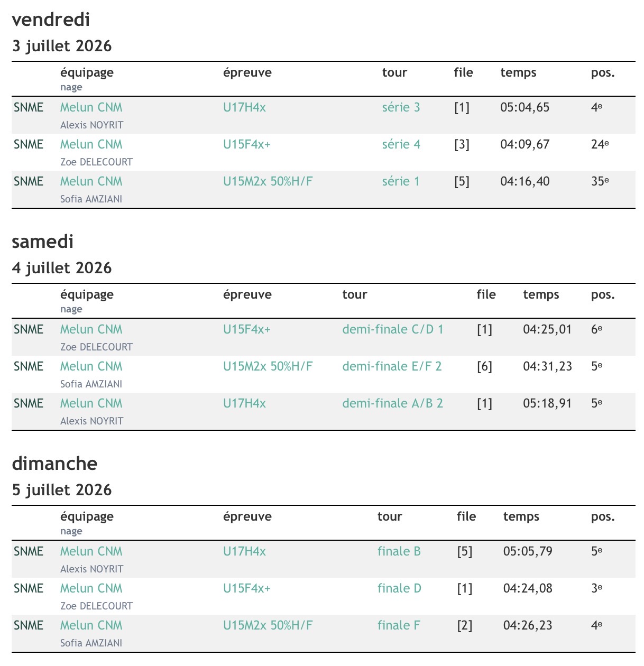Open série 3 round link

(x=401, y=107)
